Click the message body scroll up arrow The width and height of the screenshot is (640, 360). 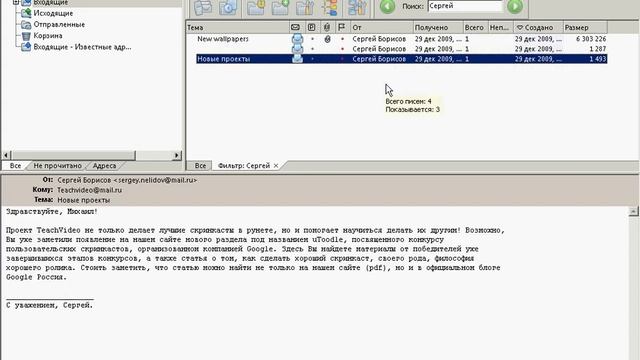coord(633,211)
